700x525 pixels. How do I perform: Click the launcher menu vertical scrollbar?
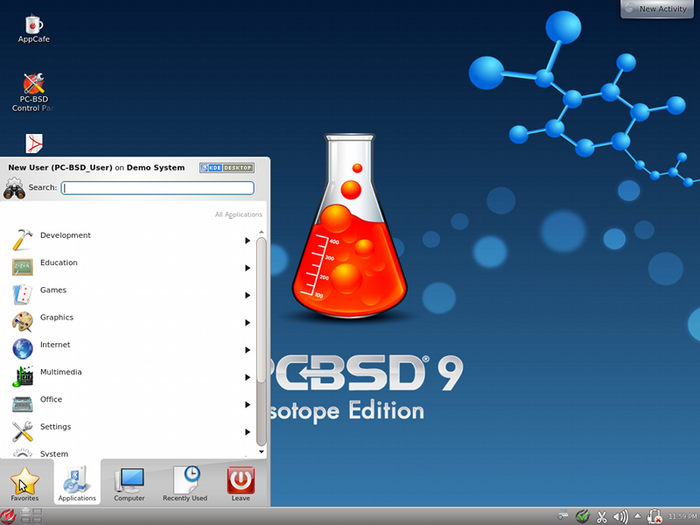[261, 341]
